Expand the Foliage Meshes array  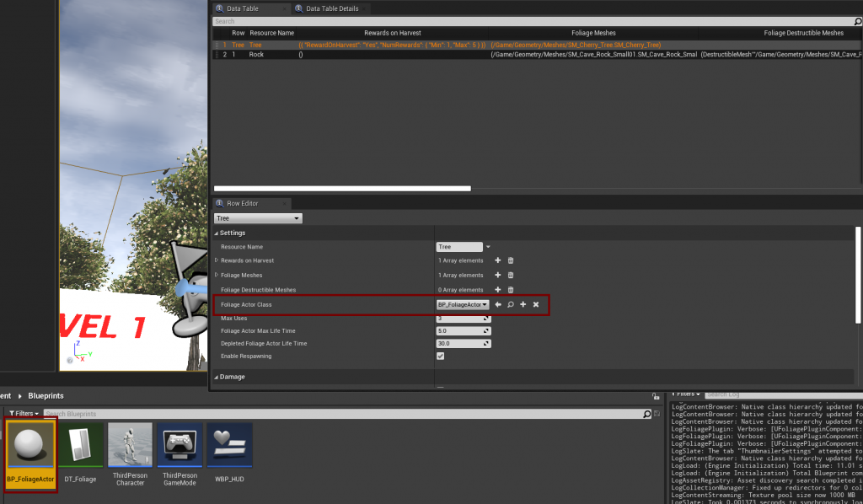coord(217,275)
